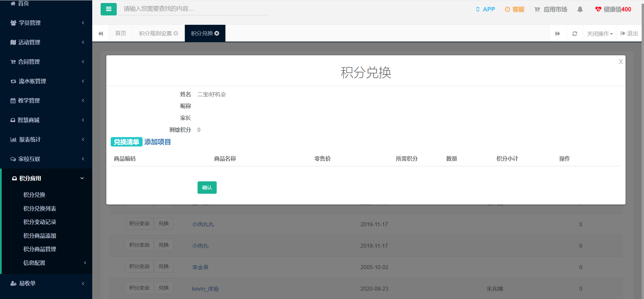Open the 关闭操作 dropdown
644x299 pixels.
click(600, 34)
